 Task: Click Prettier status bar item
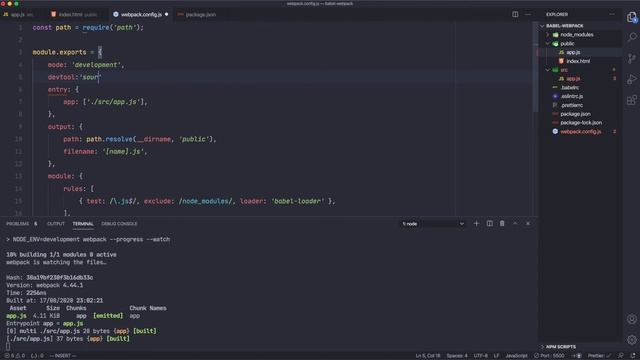599,356
